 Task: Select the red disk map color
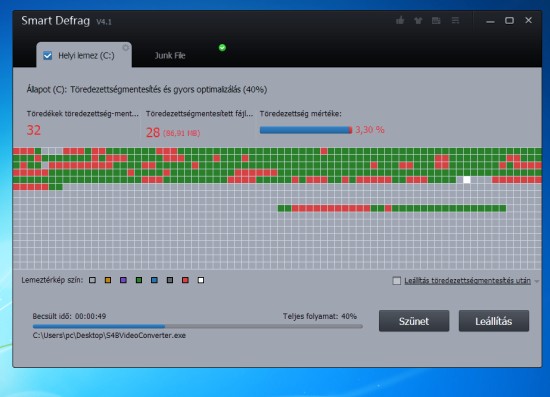185,280
